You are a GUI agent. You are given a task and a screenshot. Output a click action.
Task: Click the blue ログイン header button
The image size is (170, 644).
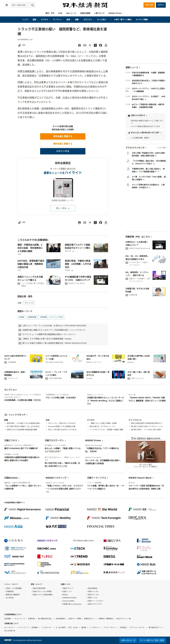[161, 5]
